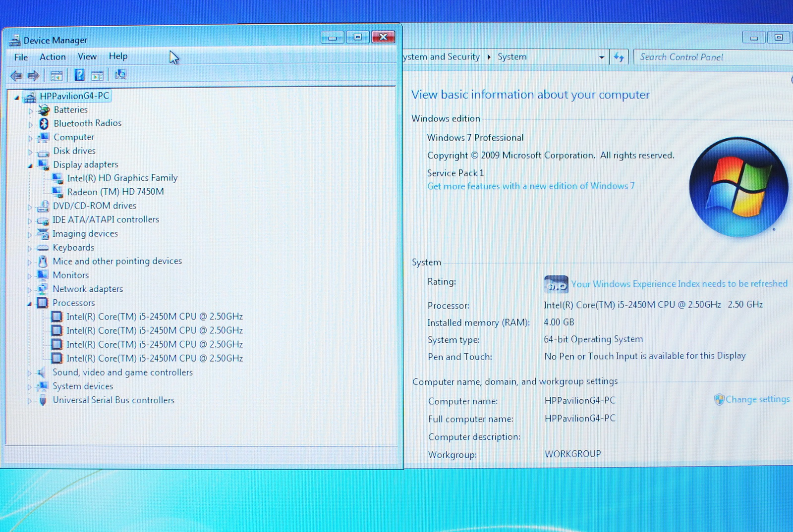Toggle the show/hide console tree toolbar icon
Viewport: 793px width, 532px height.
pos(57,76)
